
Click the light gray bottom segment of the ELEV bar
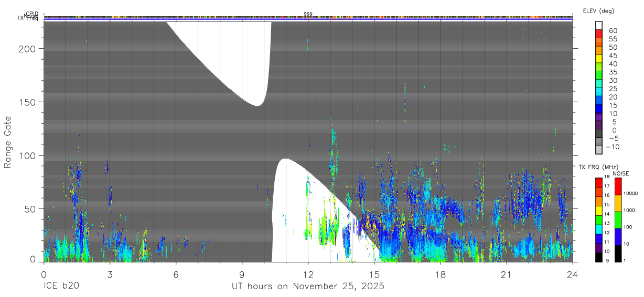coord(599,149)
